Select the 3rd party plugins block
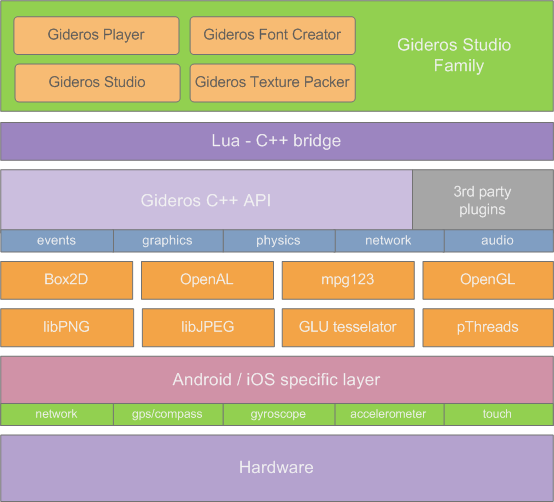This screenshot has height=502, width=554. 483,200
